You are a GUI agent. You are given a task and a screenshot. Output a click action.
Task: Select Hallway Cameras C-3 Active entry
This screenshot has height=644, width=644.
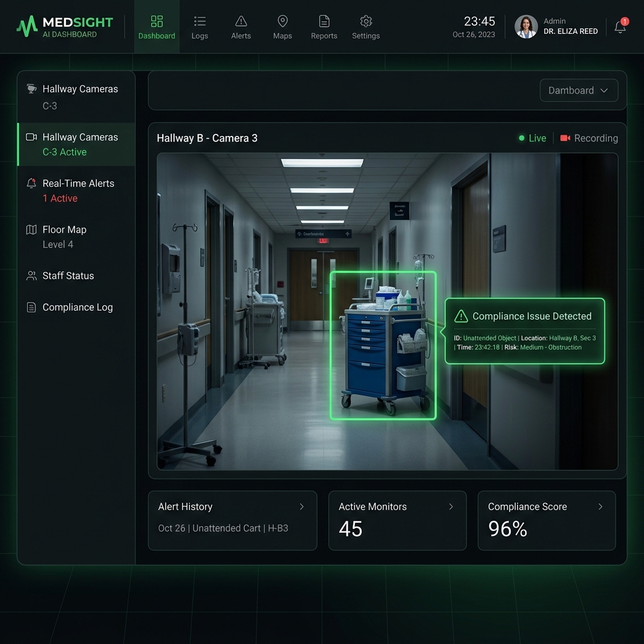click(75, 144)
